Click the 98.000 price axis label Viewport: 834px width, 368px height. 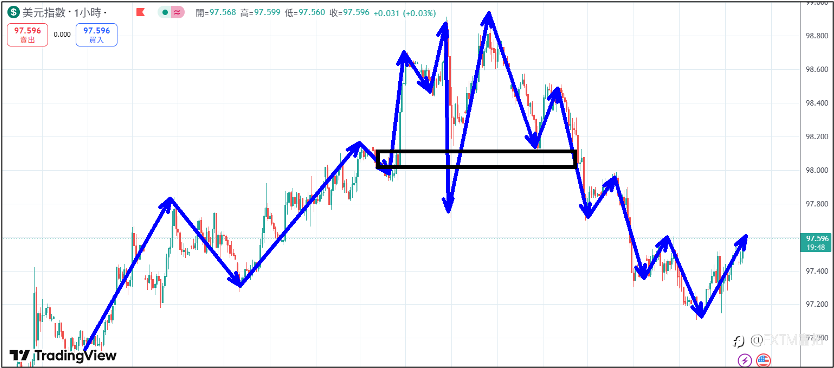click(x=816, y=171)
